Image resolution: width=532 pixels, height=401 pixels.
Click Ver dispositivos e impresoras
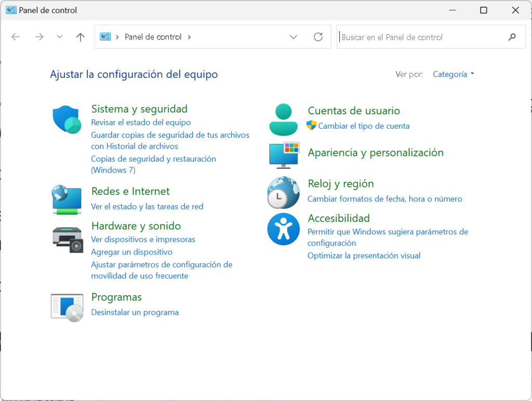coord(143,239)
